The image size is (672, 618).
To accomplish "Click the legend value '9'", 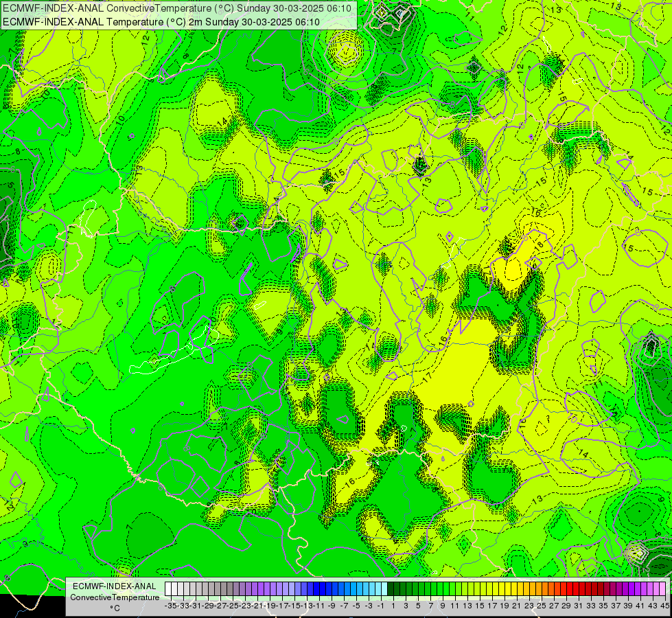I will (x=443, y=606).
